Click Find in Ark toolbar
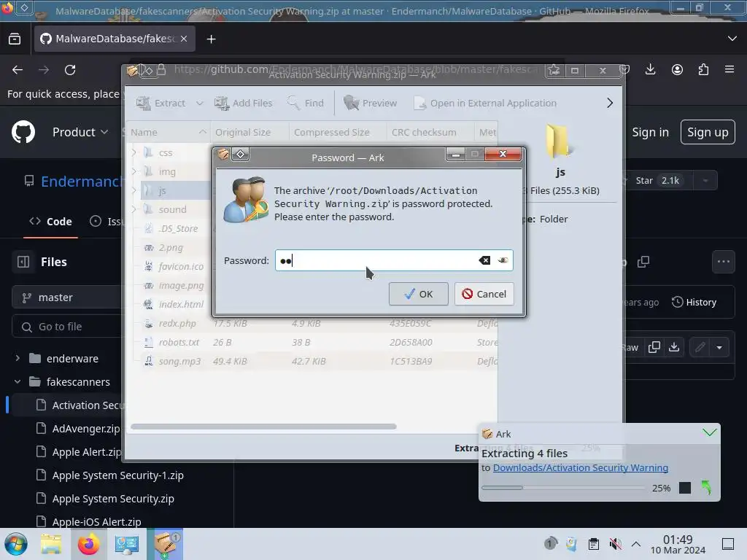 [306, 103]
